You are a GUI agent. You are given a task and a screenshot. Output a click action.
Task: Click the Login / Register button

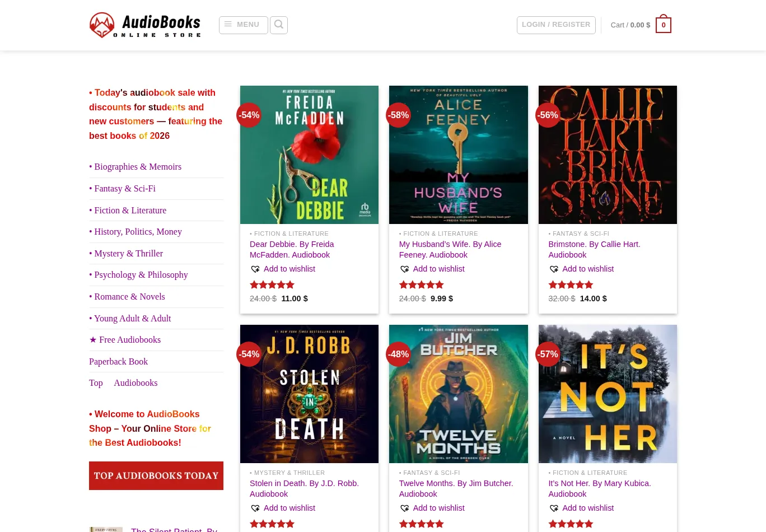(x=555, y=25)
